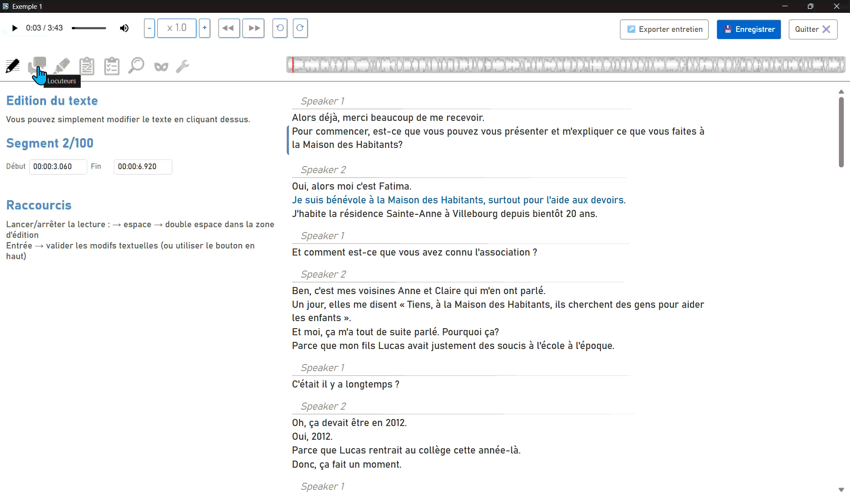Click the Speaker 1 label above "Et comment"
This screenshot has height=504, width=850.
[x=323, y=236]
